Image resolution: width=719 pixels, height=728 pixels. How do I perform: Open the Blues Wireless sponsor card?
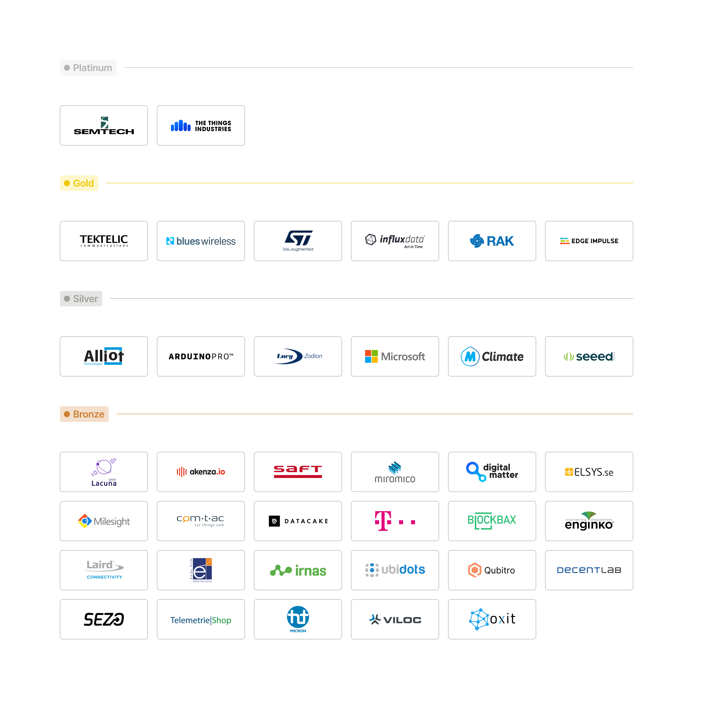(x=201, y=241)
